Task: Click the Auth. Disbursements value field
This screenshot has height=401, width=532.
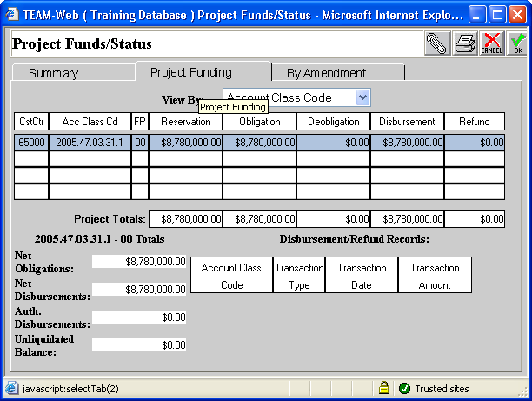Action: pyautogui.click(x=139, y=317)
